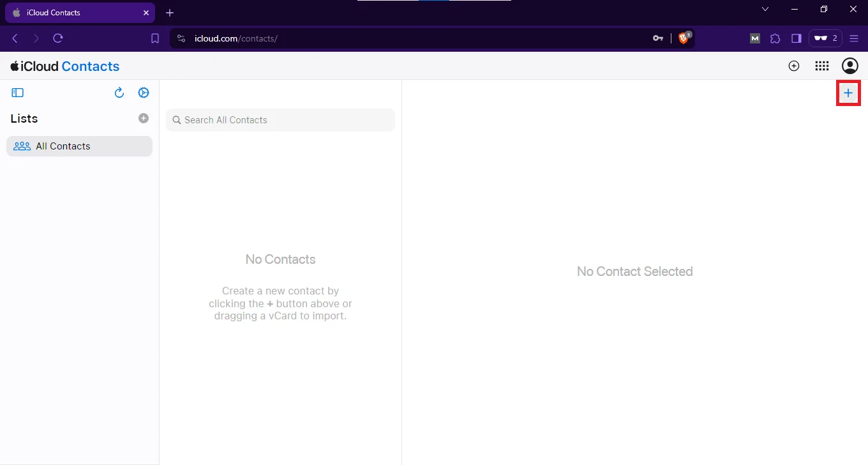The image size is (868, 465).
Task: Close the iCloud Contacts tab
Action: (x=146, y=13)
